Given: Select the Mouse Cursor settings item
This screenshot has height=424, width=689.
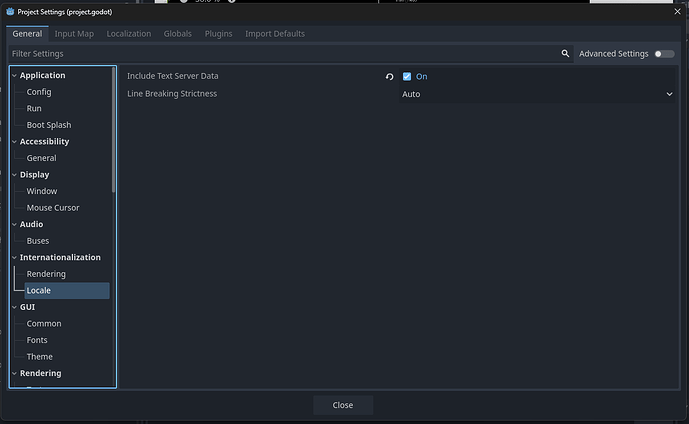Looking at the screenshot, I should 53,208.
